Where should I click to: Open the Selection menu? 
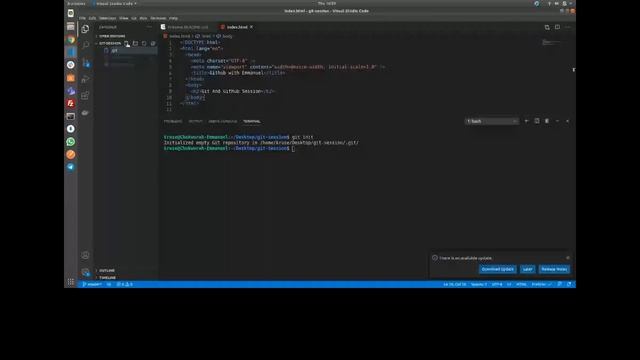(108, 18)
